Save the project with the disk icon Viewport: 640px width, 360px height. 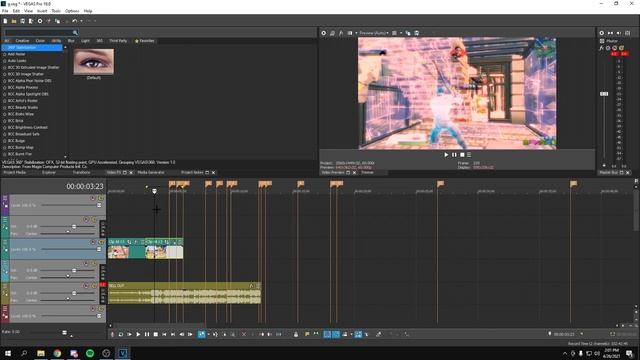point(22,21)
